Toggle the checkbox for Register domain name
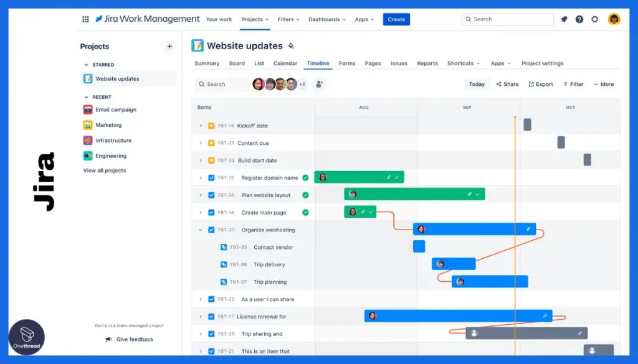 [211, 178]
